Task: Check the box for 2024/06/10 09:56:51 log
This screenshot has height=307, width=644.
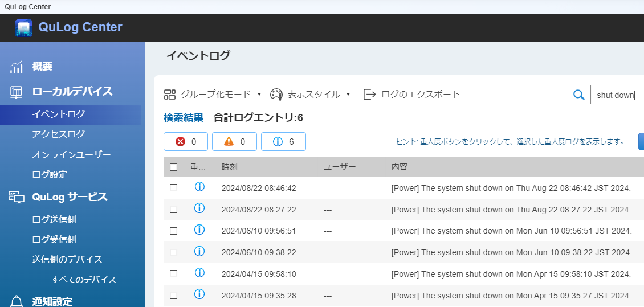Action: [x=173, y=231]
